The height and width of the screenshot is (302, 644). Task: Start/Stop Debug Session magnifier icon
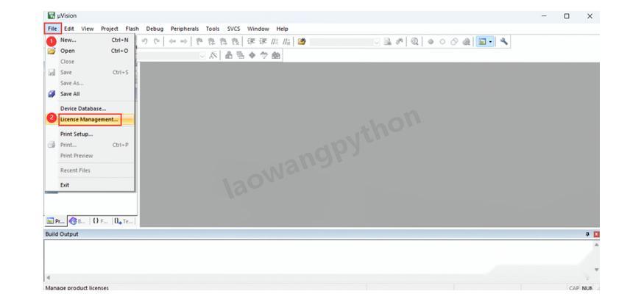pyautogui.click(x=415, y=41)
